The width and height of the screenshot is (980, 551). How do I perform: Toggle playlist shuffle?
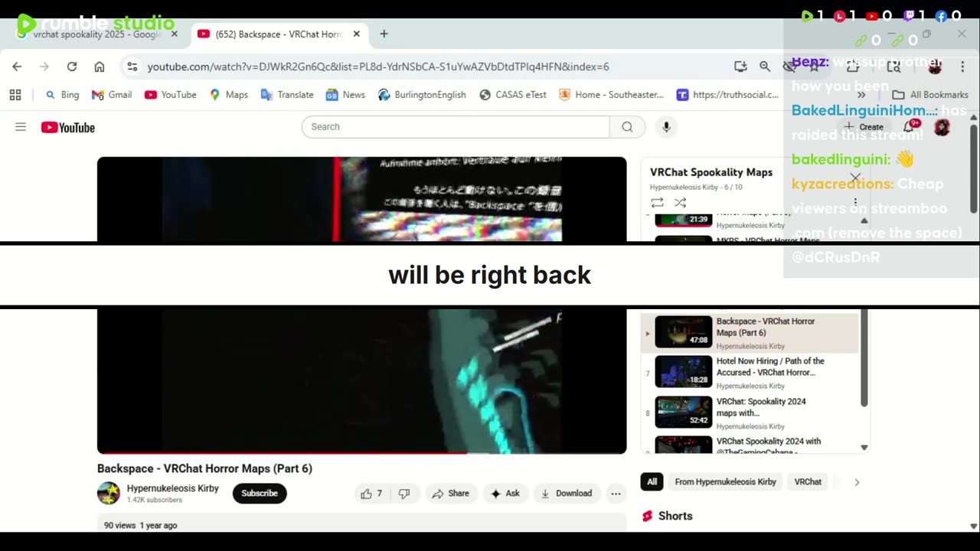pos(680,203)
